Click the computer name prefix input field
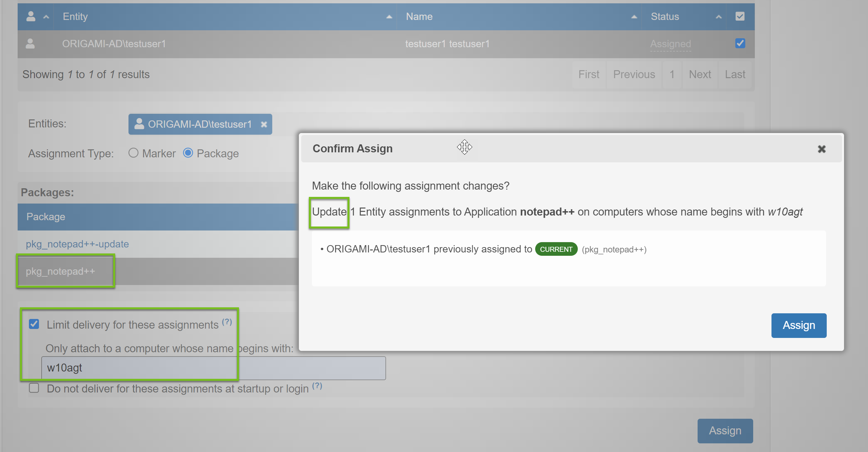868x452 pixels. (213, 368)
